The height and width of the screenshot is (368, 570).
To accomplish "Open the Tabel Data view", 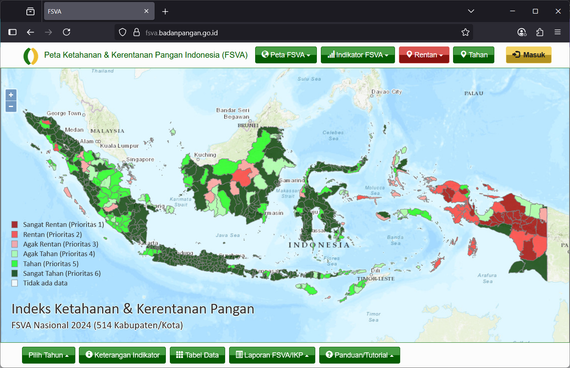I will click(197, 355).
